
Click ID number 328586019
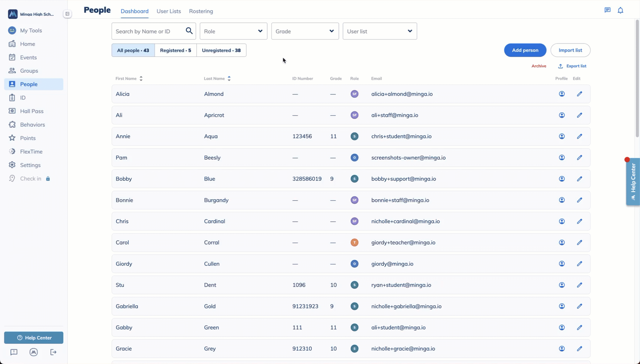(x=307, y=179)
